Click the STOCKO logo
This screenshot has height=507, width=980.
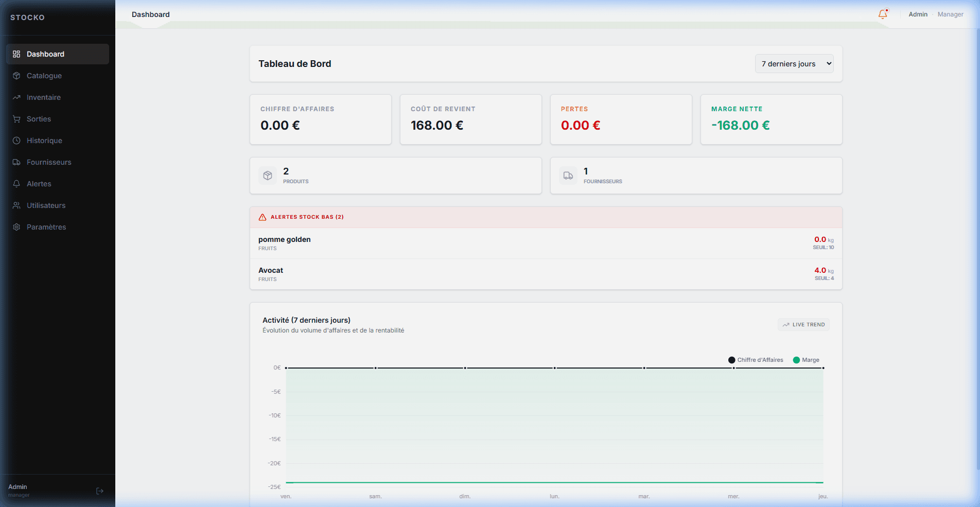[x=28, y=18]
